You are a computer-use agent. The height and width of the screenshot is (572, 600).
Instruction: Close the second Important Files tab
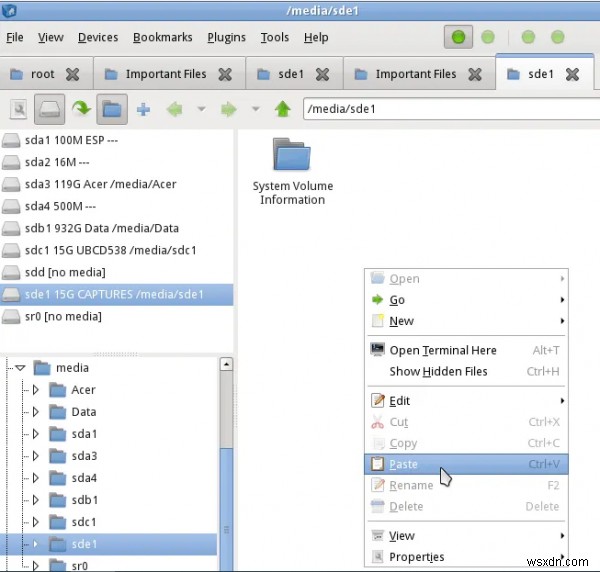point(475,74)
